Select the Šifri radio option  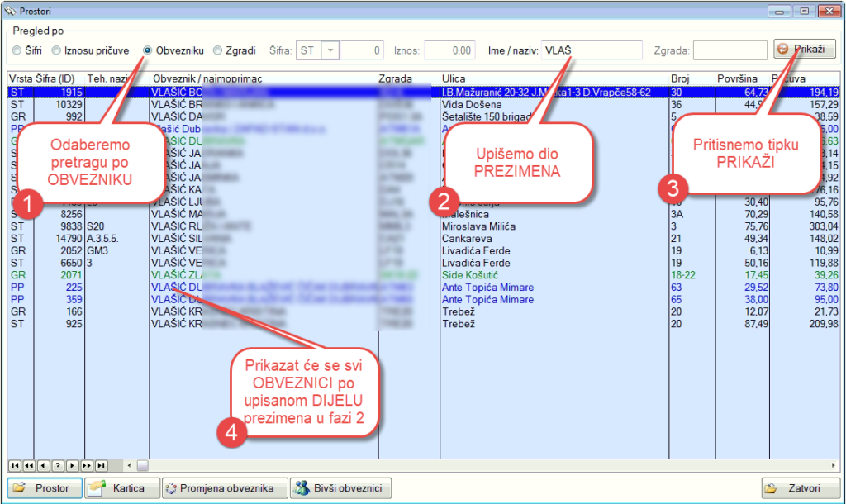pyautogui.click(x=17, y=50)
